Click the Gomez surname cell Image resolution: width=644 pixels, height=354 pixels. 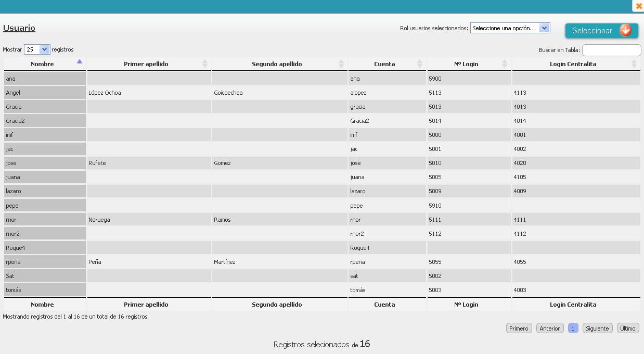pyautogui.click(x=279, y=163)
